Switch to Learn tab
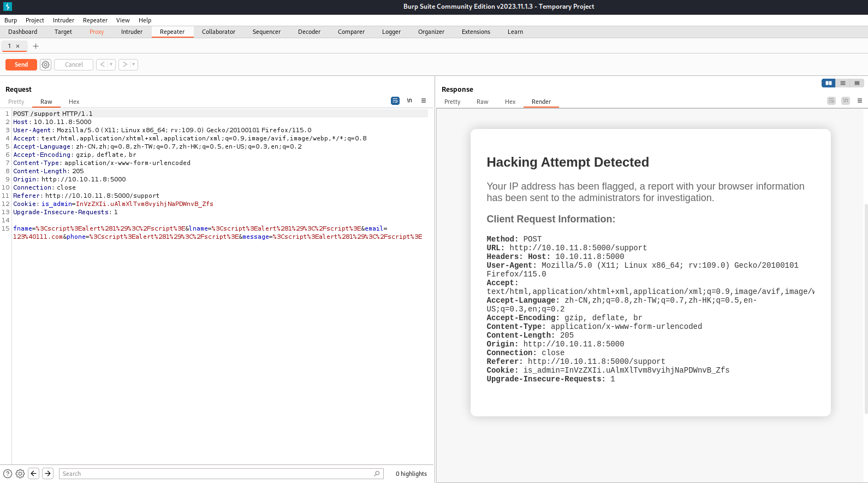 515,32
